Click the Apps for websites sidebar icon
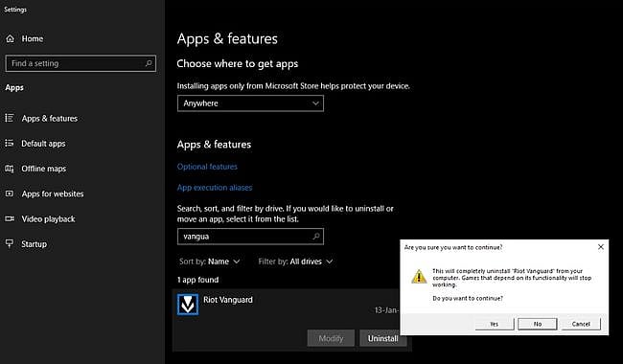Screen dimensions: 623x364 pos(10,193)
